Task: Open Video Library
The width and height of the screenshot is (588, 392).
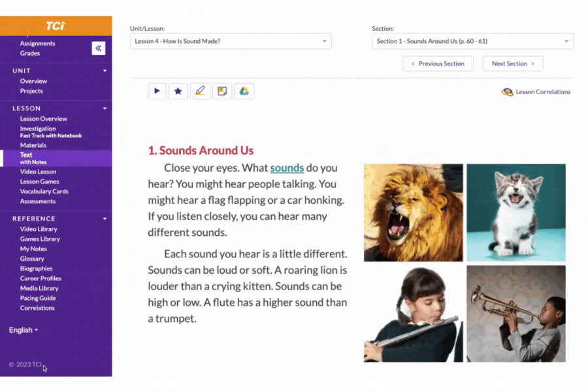Action: 39,229
